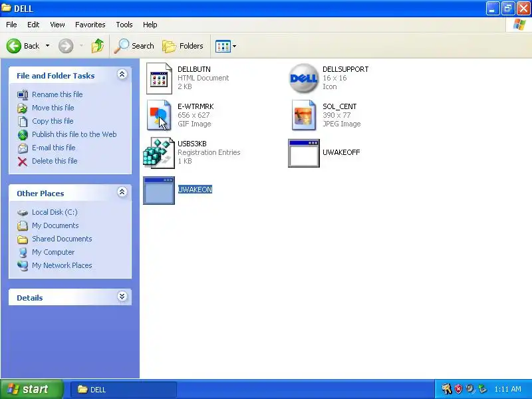Select the USBS3KB registry entries icon
Viewport: 532px width, 399px height.
[159, 153]
